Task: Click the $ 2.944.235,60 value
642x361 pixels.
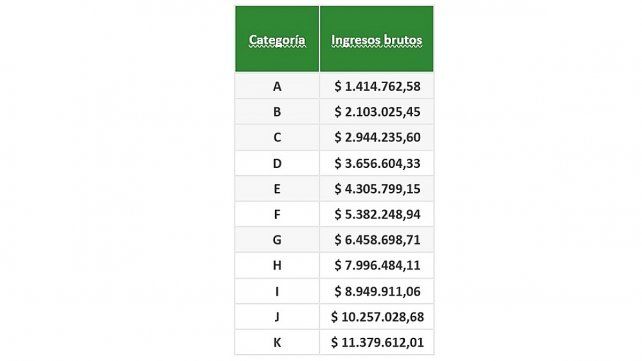Action: tap(377, 137)
